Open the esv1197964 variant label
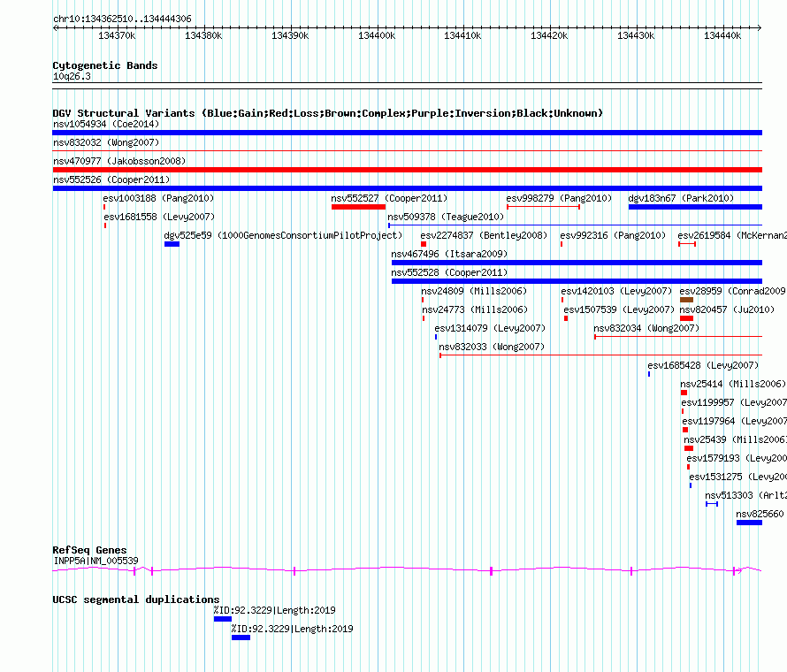787x672 pixels. point(734,421)
